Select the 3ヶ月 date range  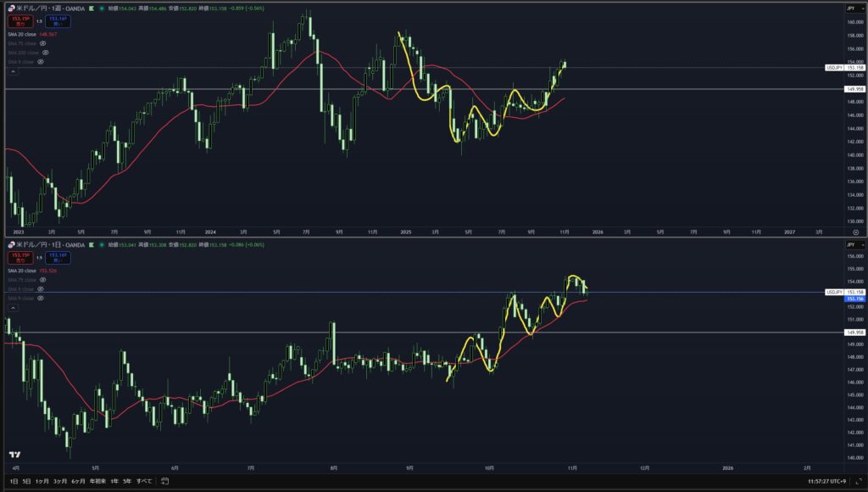click(x=59, y=481)
